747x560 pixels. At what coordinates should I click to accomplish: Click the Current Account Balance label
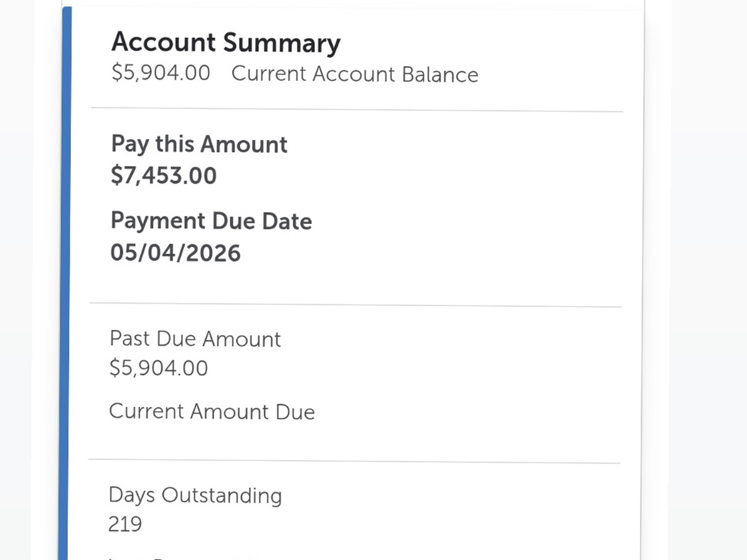355,74
